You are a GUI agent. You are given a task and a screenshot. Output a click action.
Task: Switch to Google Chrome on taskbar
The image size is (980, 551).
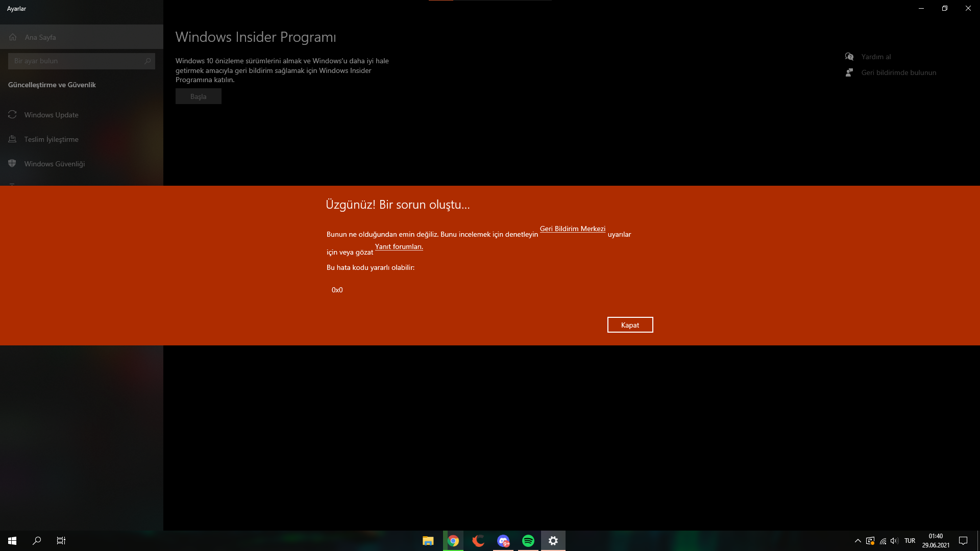pyautogui.click(x=453, y=541)
